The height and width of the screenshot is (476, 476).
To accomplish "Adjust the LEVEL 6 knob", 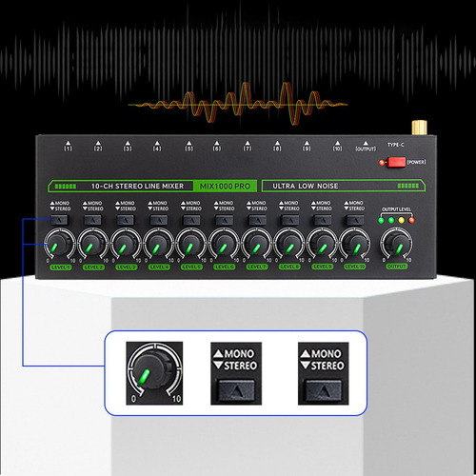I will click(225, 244).
